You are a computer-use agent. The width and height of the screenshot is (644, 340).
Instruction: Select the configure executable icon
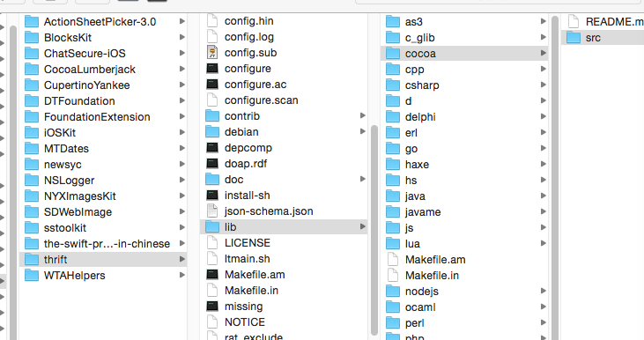[x=212, y=68]
